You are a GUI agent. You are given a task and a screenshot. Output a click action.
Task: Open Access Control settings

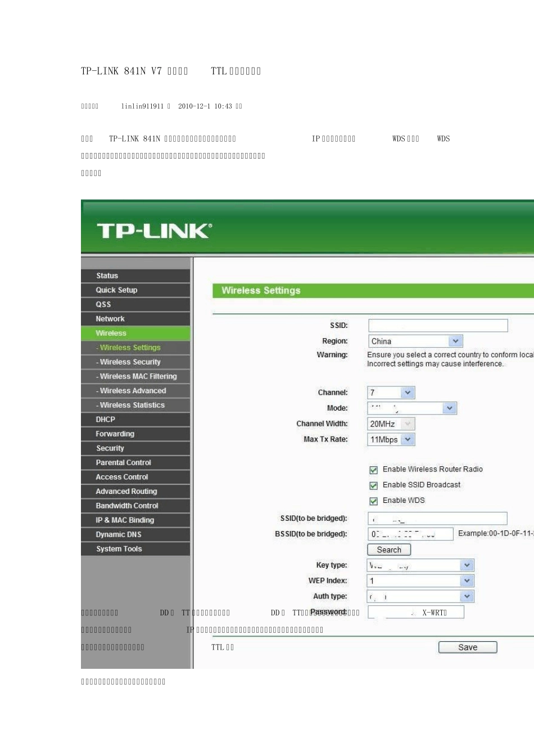coord(135,477)
